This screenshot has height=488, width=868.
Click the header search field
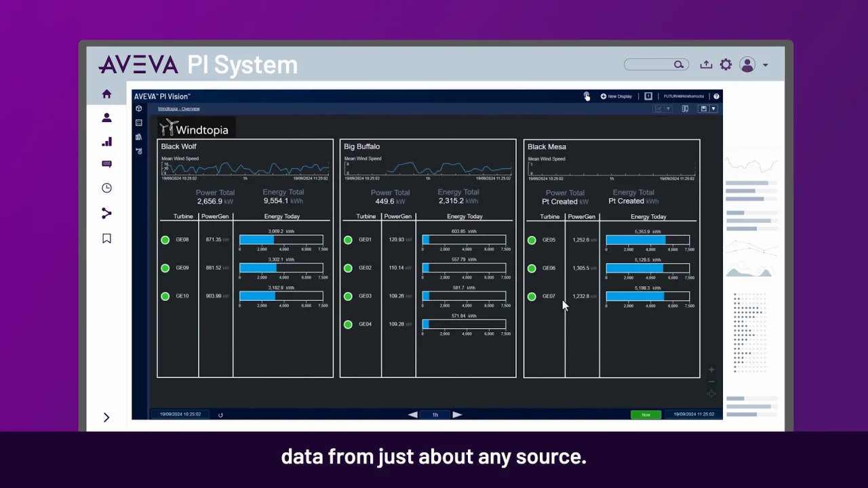pos(650,64)
